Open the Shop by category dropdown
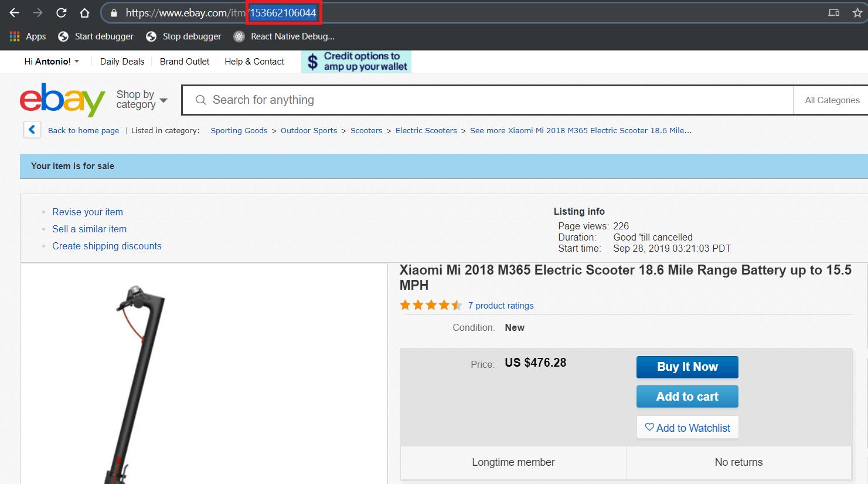Viewport: 868px width, 484px height. (x=142, y=100)
